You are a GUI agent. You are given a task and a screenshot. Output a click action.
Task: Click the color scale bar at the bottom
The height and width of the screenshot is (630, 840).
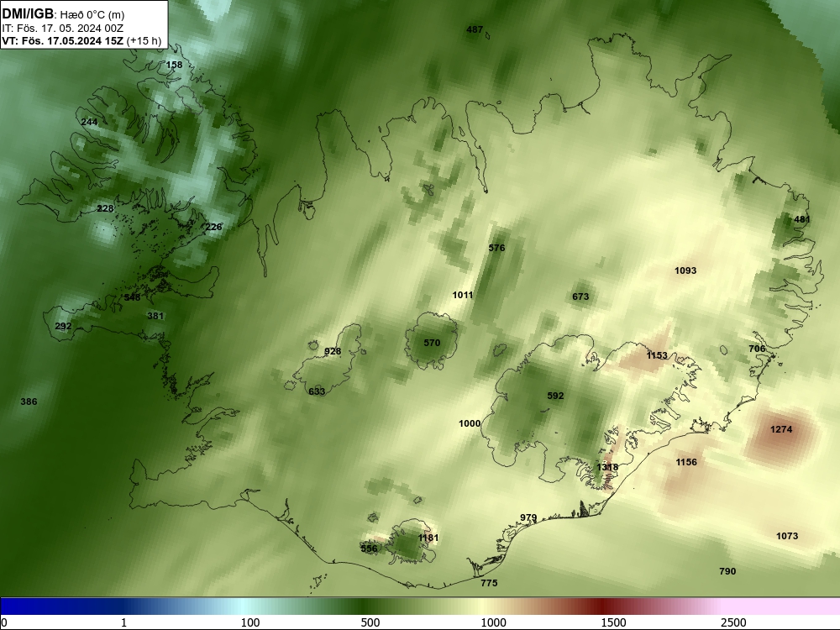[x=420, y=606]
